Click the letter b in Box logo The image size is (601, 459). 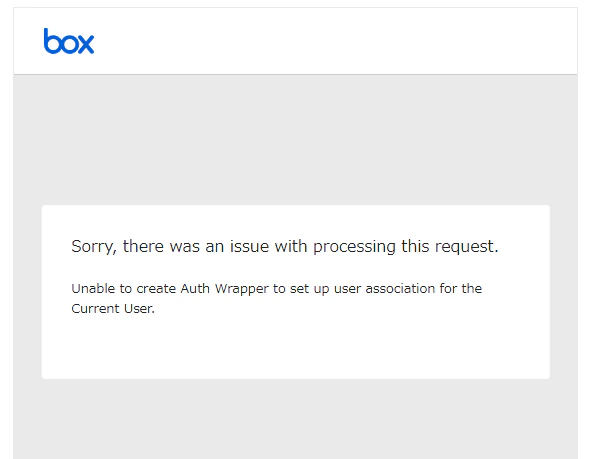point(52,41)
